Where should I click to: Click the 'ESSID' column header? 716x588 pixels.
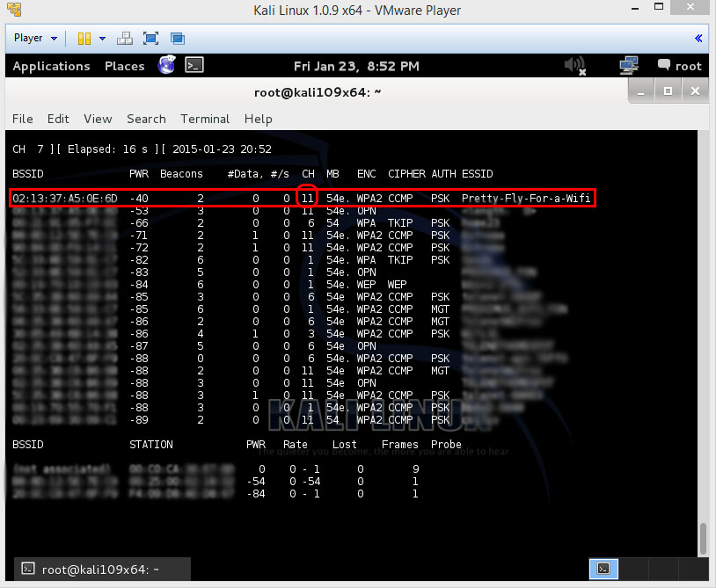coord(477,174)
